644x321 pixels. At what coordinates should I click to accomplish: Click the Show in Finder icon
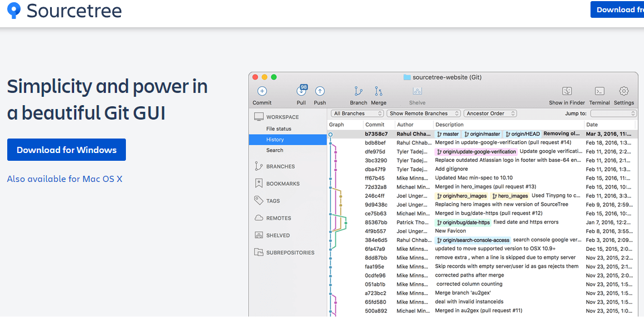pyautogui.click(x=567, y=91)
